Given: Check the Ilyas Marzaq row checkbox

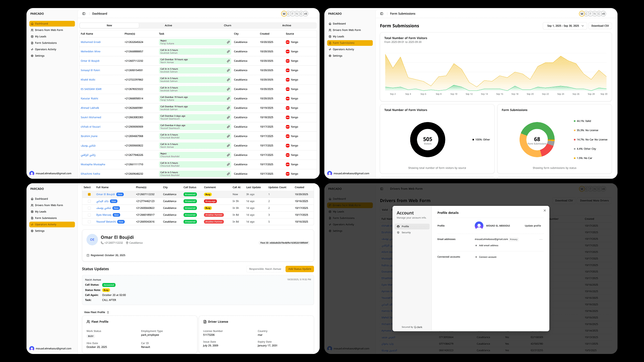Looking at the screenshot, I should pos(89,215).
